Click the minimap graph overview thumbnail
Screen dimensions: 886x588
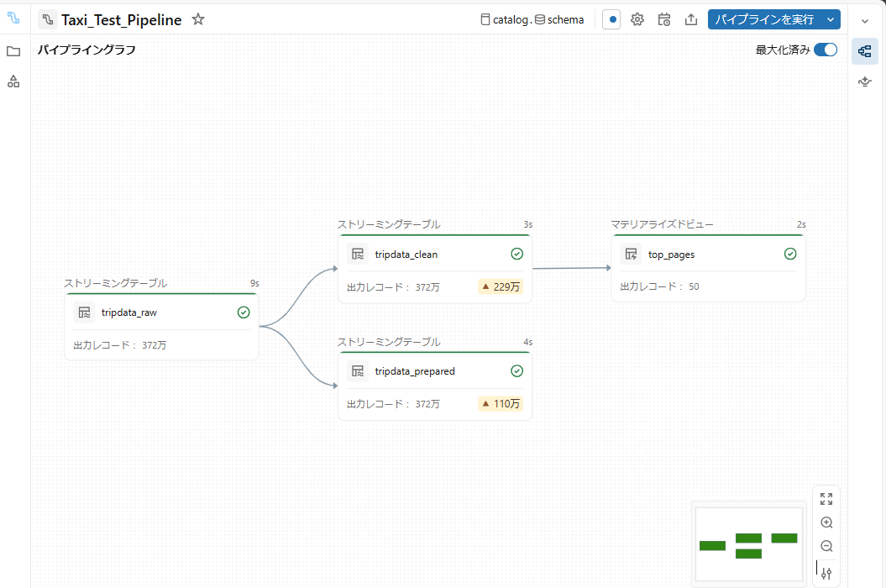tap(748, 543)
